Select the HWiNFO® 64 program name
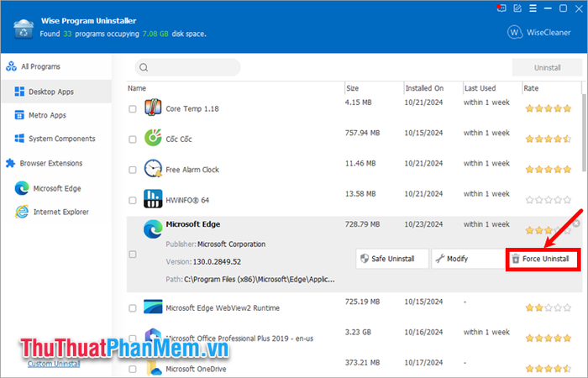The width and height of the screenshot is (588, 378). pos(187,200)
